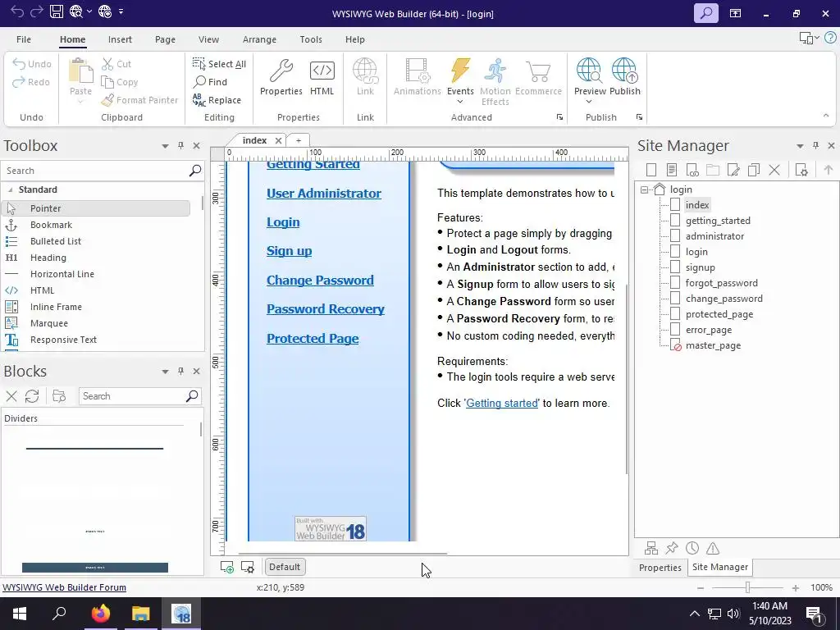The height and width of the screenshot is (630, 840).
Task: Click the Blocks search field
Action: click(x=132, y=396)
